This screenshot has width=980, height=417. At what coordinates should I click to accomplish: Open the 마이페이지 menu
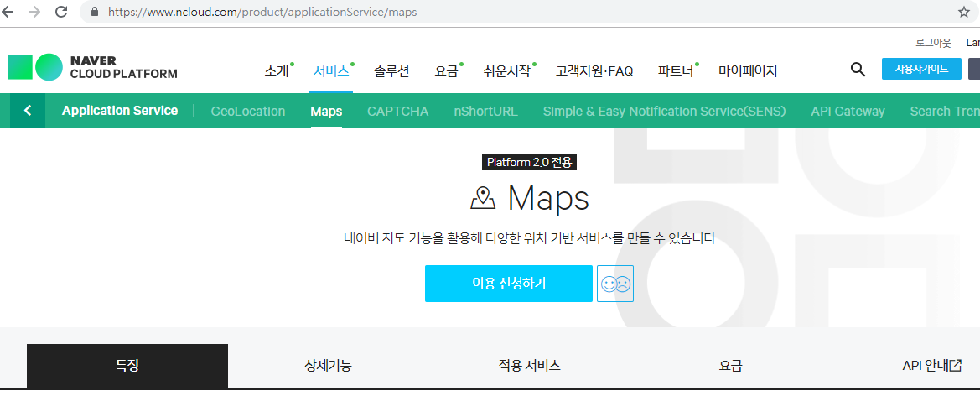(748, 70)
